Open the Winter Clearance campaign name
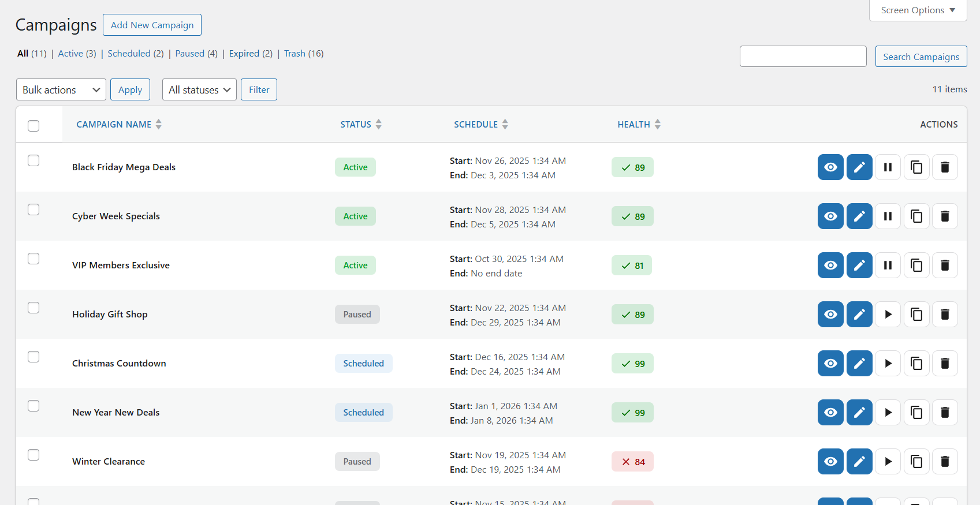This screenshot has height=505, width=980. coord(109,462)
